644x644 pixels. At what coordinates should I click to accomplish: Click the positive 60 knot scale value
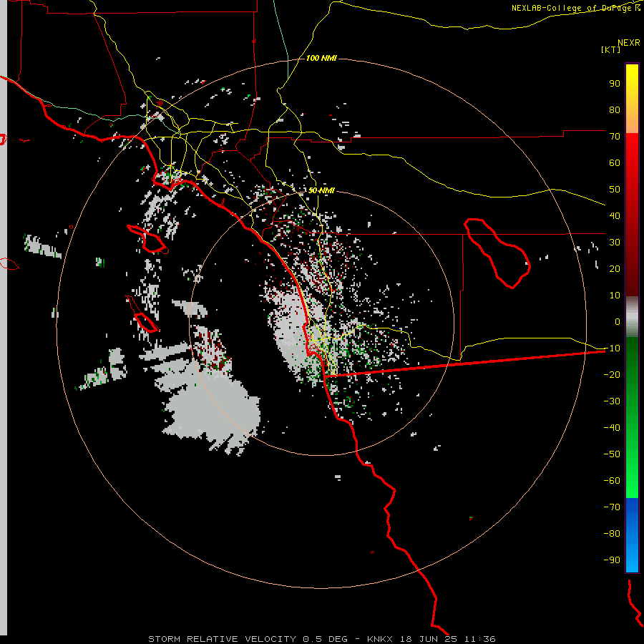pos(615,162)
